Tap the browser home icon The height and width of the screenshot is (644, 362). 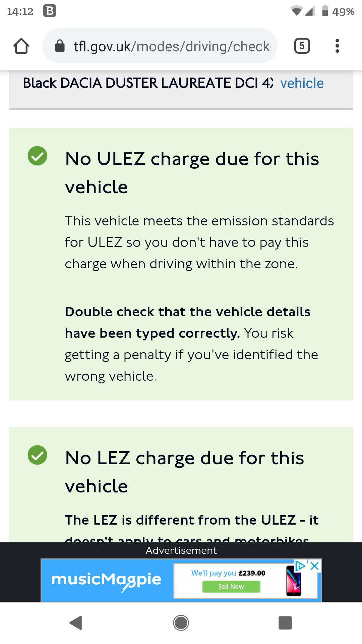21,46
